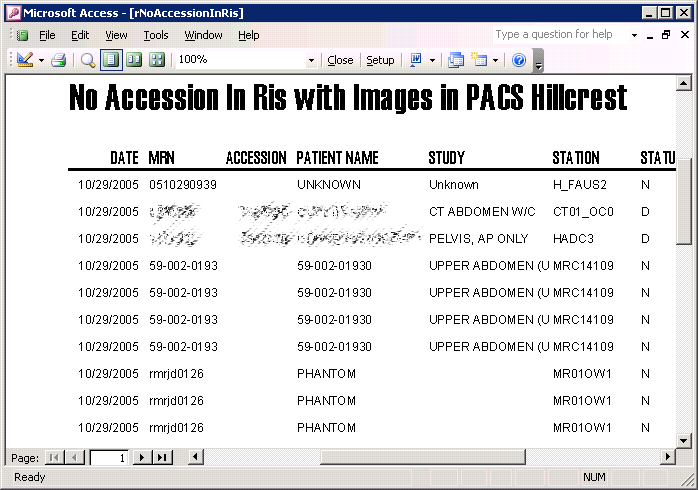Click station HADC3
698x490 pixels.
pos(573,239)
